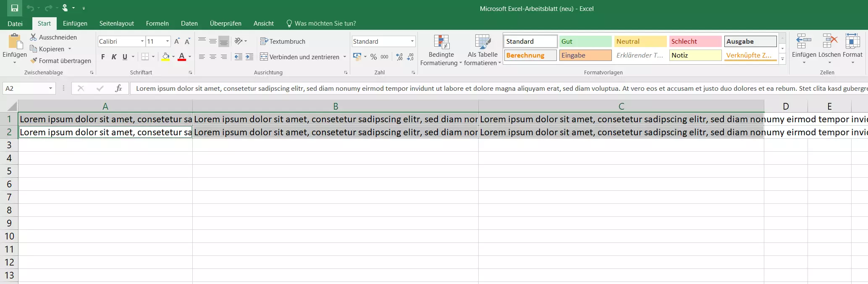Apply percent style
The width and height of the screenshot is (868, 284).
(373, 57)
